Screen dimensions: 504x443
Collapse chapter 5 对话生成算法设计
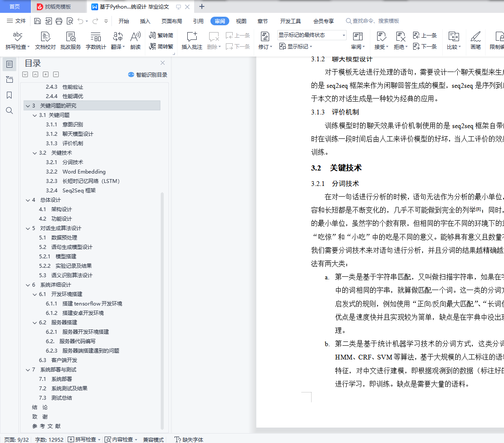28,228
